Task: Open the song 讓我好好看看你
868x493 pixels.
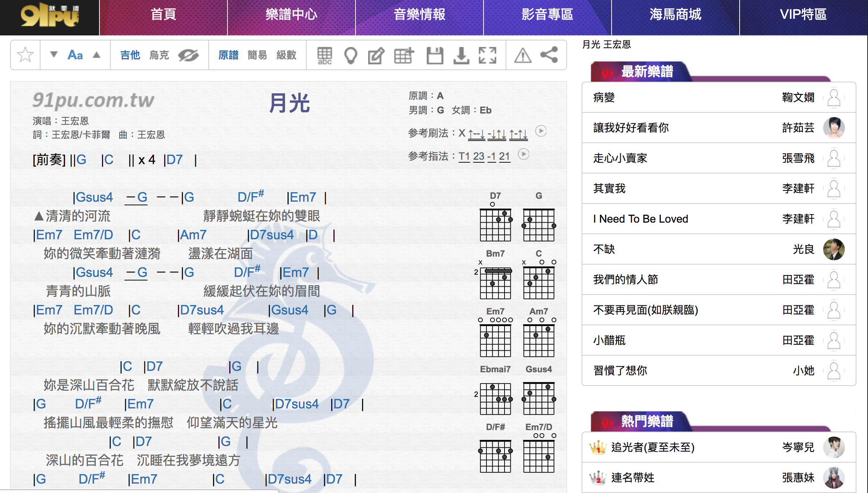Action: point(719,128)
